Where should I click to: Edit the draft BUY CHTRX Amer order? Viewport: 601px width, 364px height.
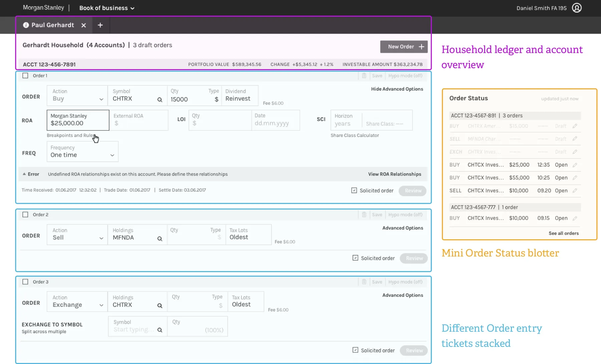pyautogui.click(x=575, y=126)
